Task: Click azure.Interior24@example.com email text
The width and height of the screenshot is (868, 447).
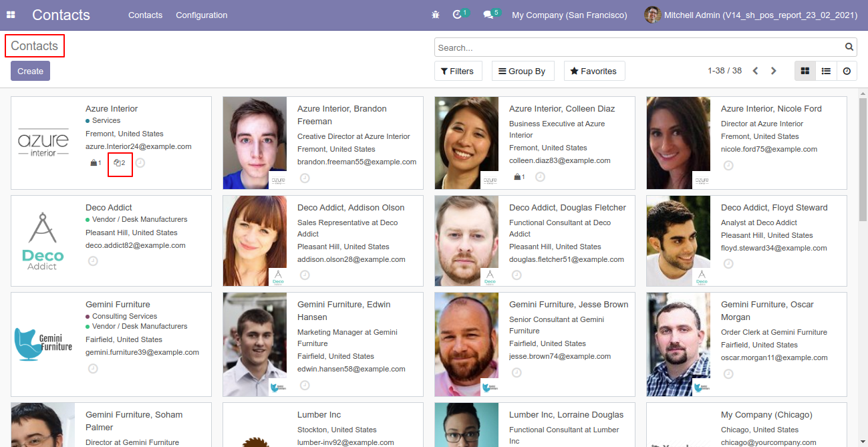Action: (x=138, y=146)
